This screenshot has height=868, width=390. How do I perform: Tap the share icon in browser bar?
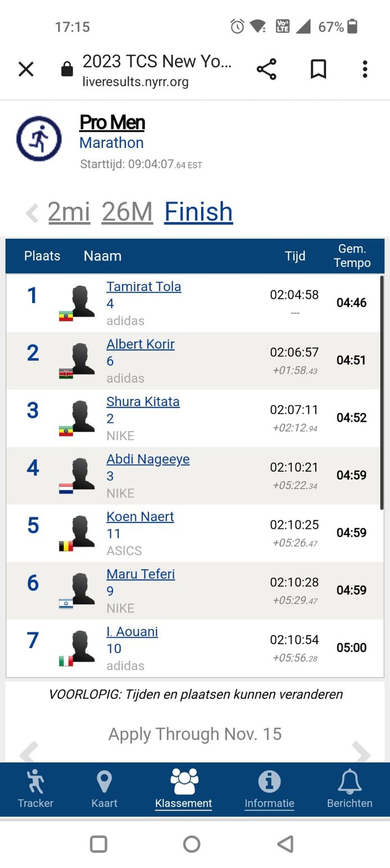(x=266, y=69)
